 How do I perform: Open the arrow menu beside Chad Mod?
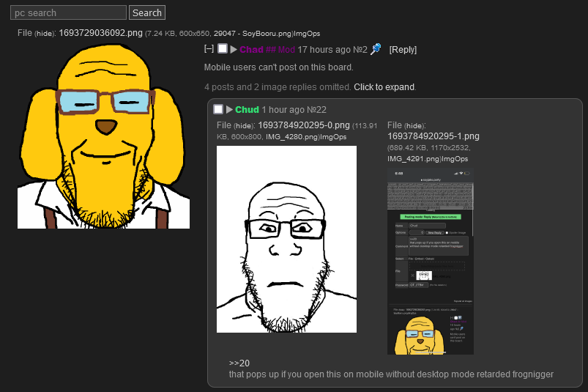point(234,50)
